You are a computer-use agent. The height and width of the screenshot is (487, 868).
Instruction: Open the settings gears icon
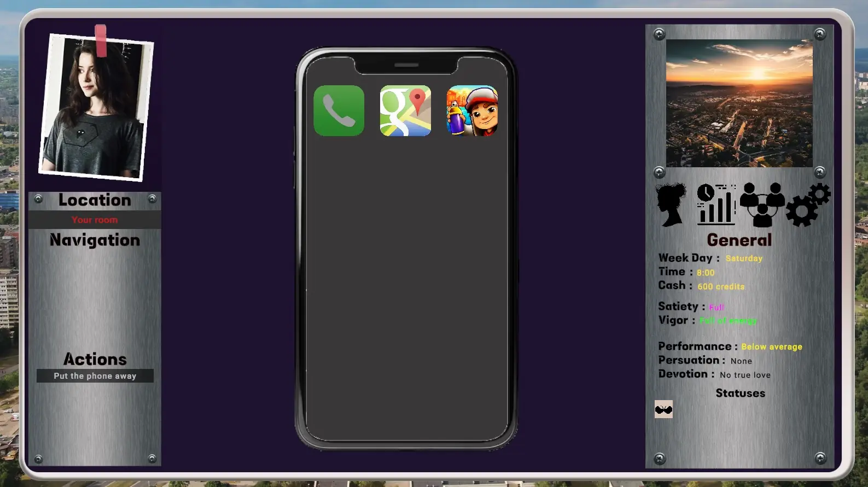point(808,204)
